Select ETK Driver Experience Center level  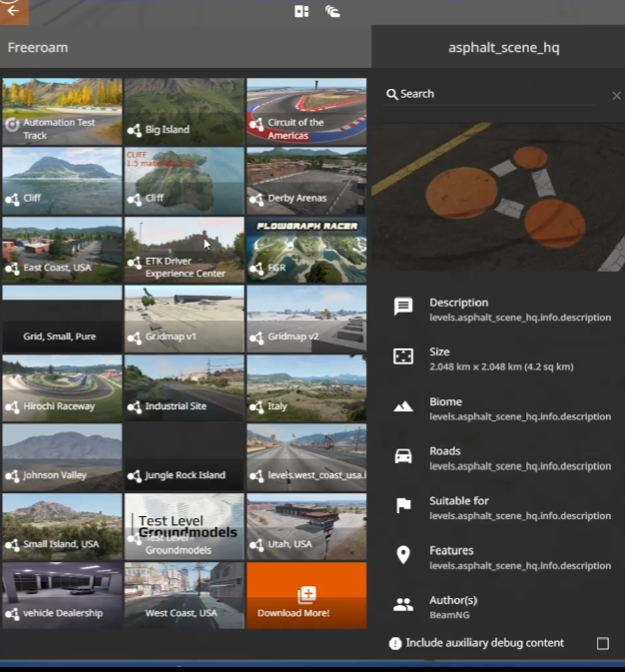(185, 250)
